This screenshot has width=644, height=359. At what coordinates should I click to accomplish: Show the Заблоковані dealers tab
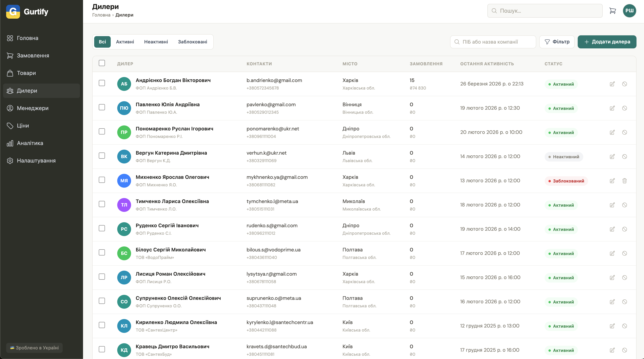click(192, 42)
